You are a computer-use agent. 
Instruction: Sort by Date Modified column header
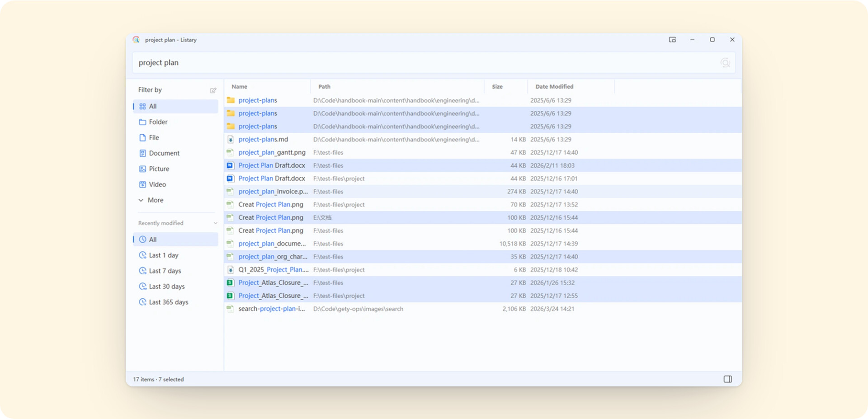coord(571,87)
